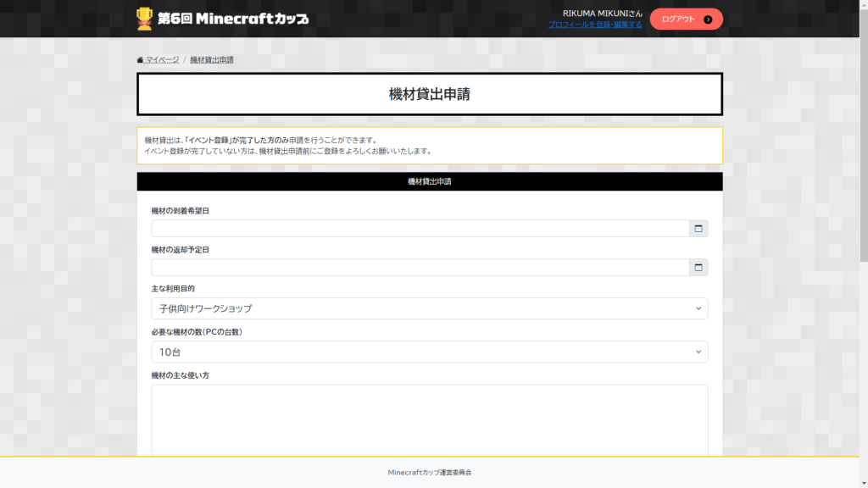The width and height of the screenshot is (868, 488).
Task: Click the chevron on the 10台 select
Action: pos(698,352)
